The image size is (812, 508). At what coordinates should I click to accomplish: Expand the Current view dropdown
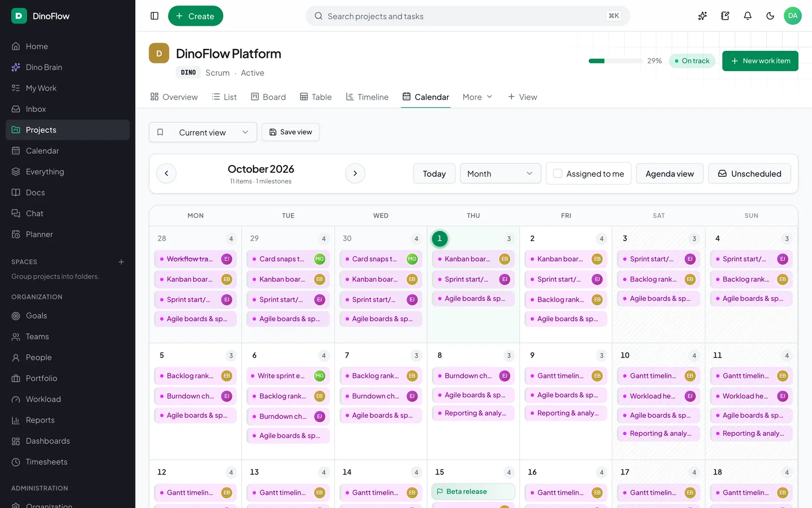pyautogui.click(x=203, y=132)
